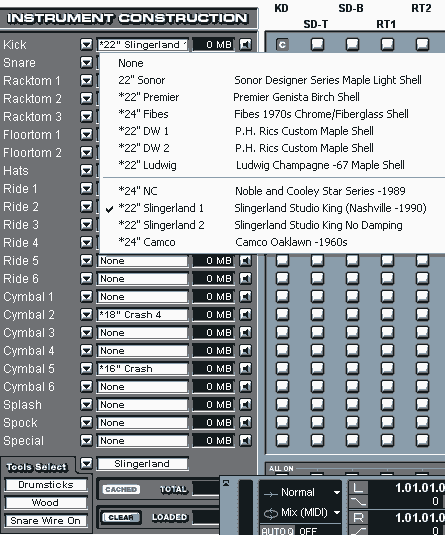Click the Cymbal 4 speaker preview icon
445x535 pixels.
coord(245,351)
